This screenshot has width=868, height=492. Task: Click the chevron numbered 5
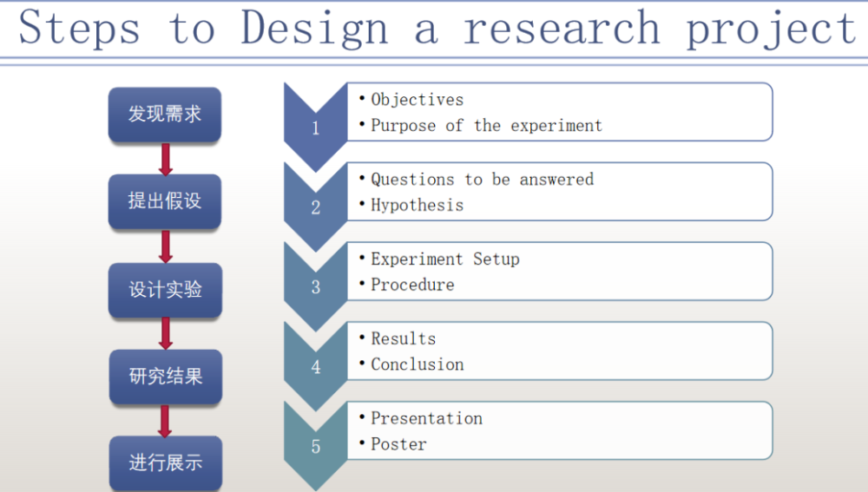[x=316, y=446]
